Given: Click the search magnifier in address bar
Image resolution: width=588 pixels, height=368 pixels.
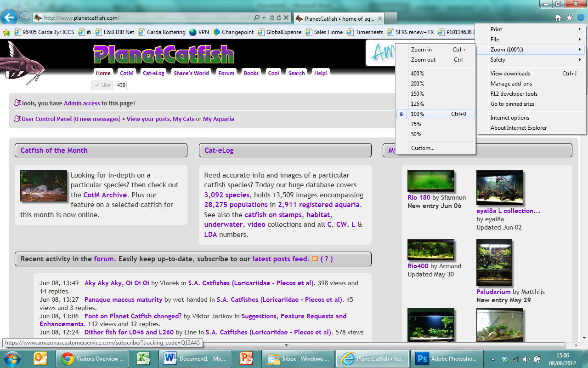Looking at the screenshot, I should (257, 18).
